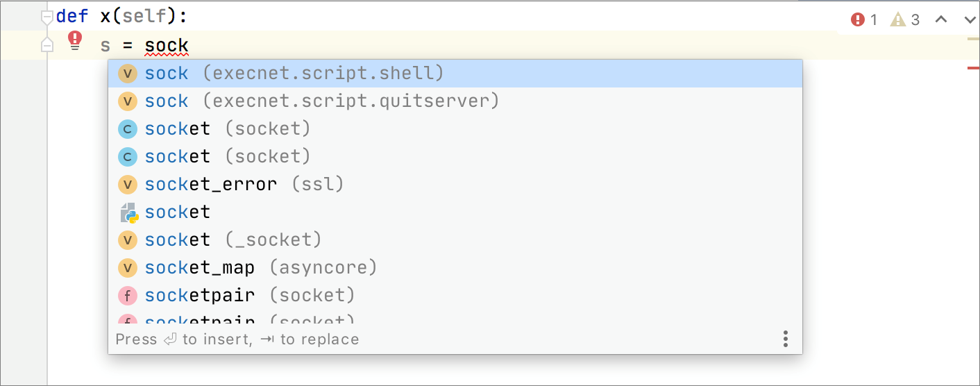Image resolution: width=980 pixels, height=386 pixels.
Task: Select sock (execnet.script.shell) suggestion
Action: 294,73
